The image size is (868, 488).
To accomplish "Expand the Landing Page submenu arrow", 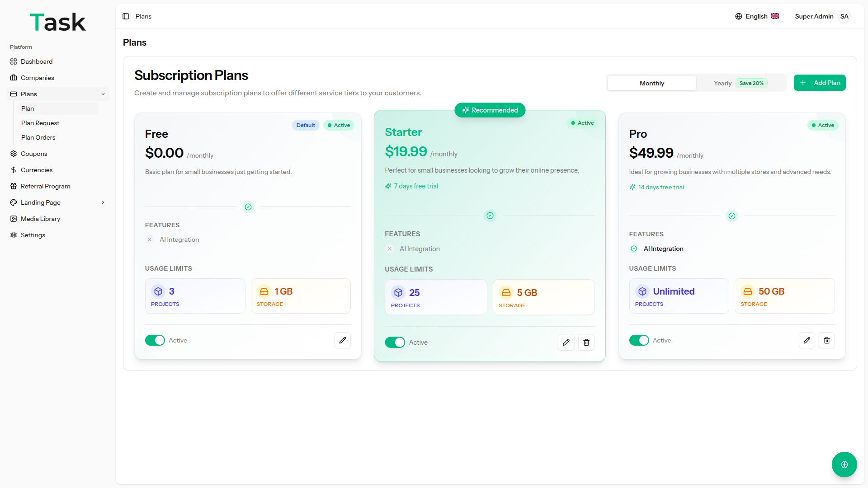I will point(103,202).
